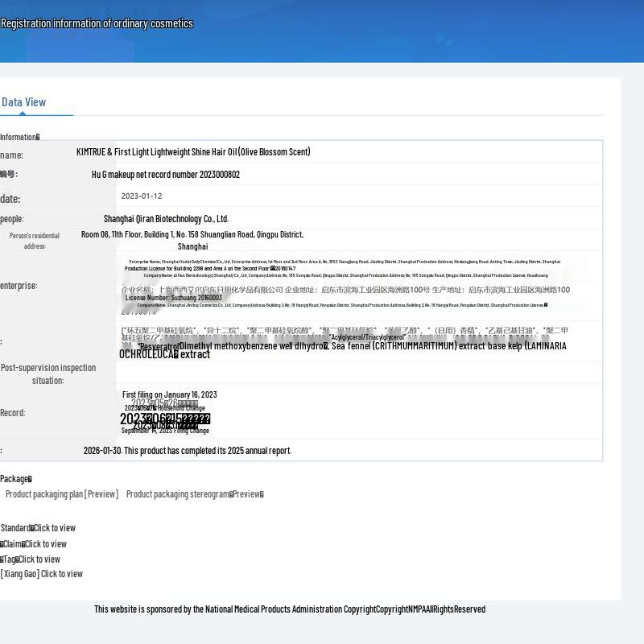Screen dimensions: 644x644
Task: Click the enterprise row label
Action: pyautogui.click(x=19, y=286)
